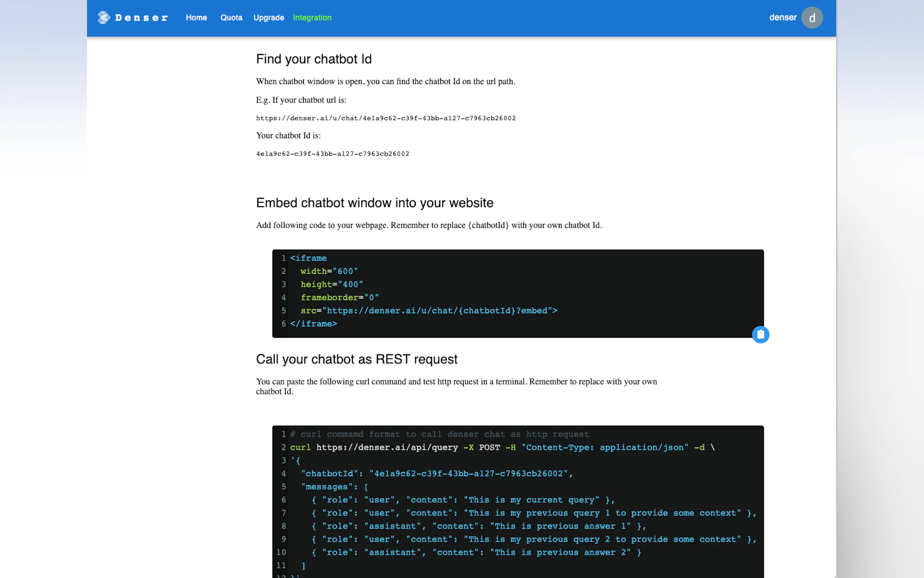The width and height of the screenshot is (924, 578).
Task: Click the denser username label
Action: [782, 17]
